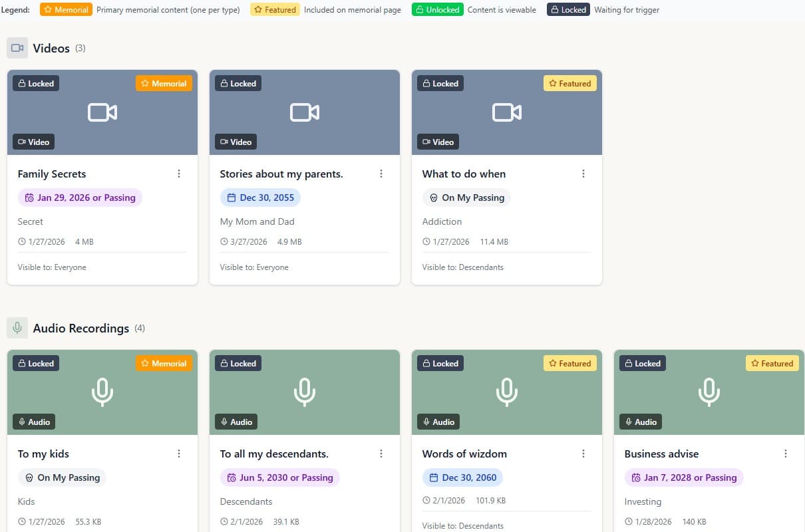Image resolution: width=805 pixels, height=532 pixels.
Task: Select the Dec 30, 2055 date chip
Action: click(260, 198)
